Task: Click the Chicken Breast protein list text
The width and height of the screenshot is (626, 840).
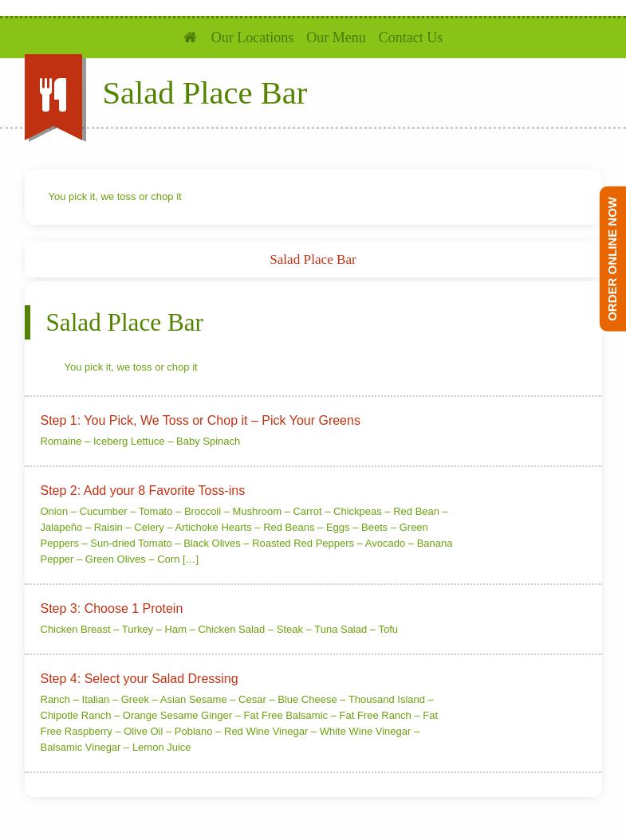Action: pyautogui.click(x=219, y=630)
